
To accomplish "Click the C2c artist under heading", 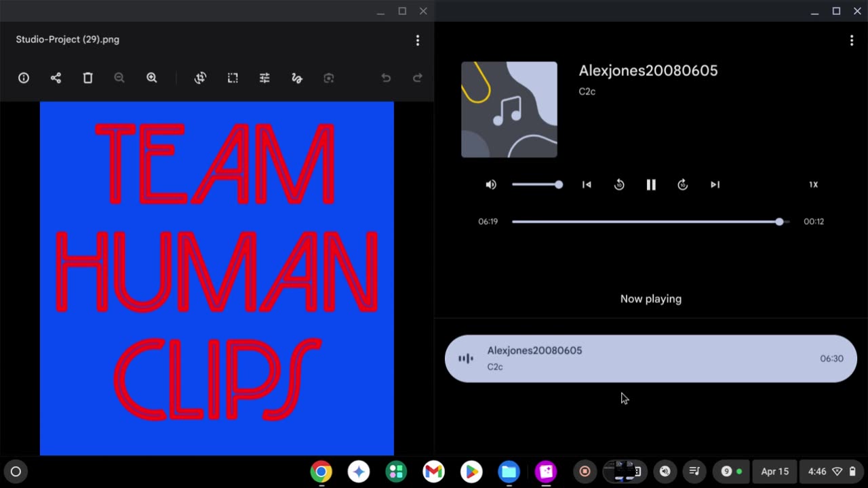I will coord(587,91).
